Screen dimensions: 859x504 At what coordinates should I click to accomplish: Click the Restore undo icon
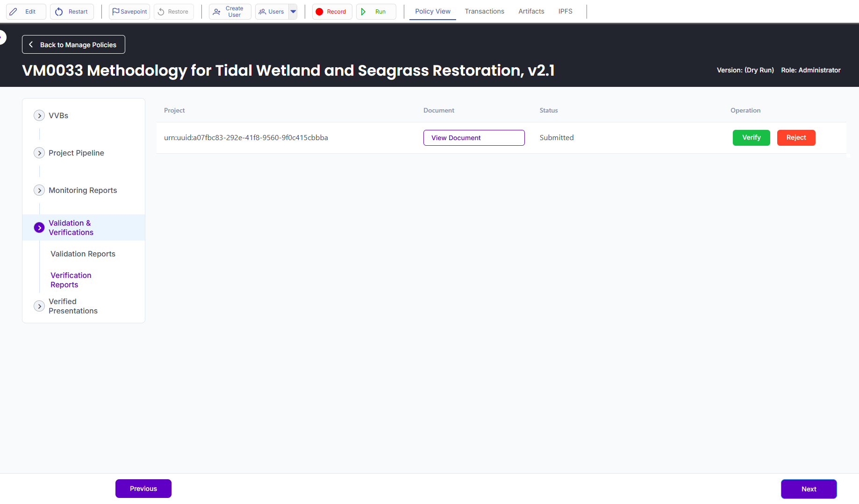pos(161,12)
